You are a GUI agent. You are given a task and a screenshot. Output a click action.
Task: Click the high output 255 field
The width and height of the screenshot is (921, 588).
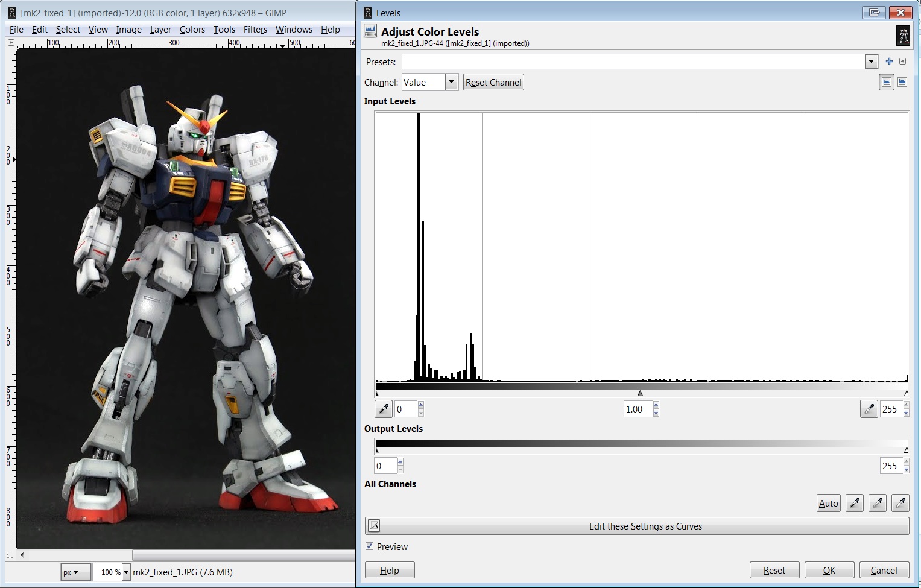click(x=891, y=466)
